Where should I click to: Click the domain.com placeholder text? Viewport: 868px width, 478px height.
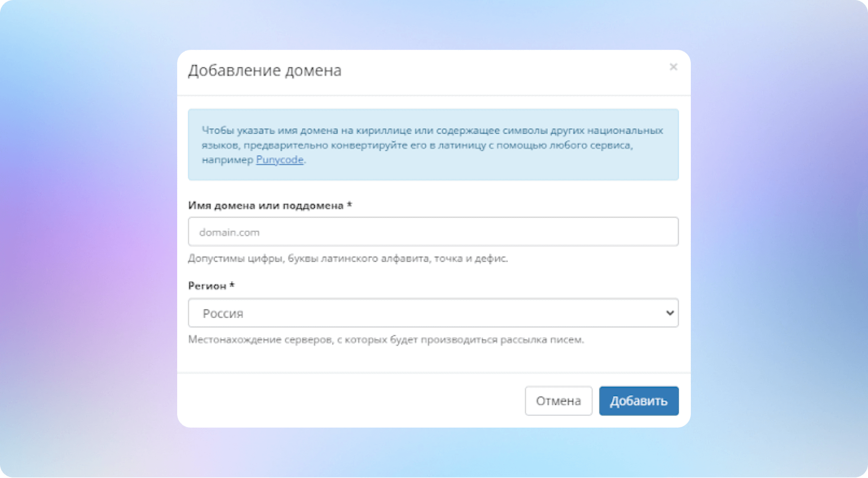[x=229, y=232]
